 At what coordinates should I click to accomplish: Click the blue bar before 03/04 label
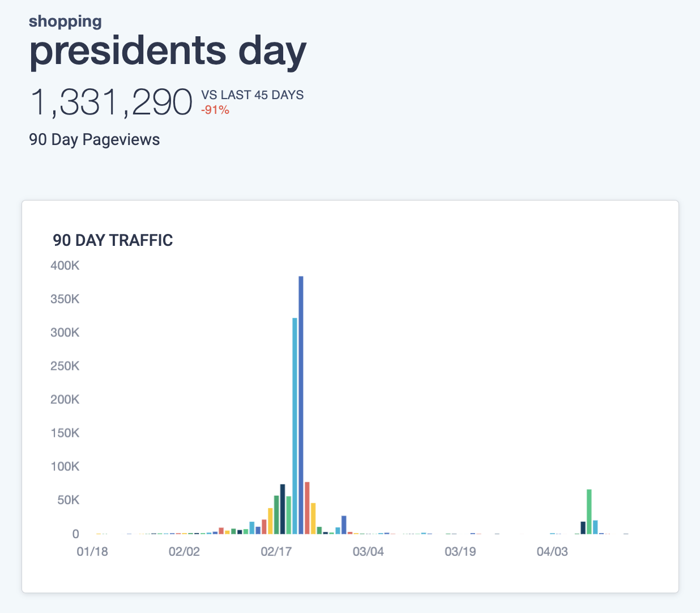(x=344, y=525)
